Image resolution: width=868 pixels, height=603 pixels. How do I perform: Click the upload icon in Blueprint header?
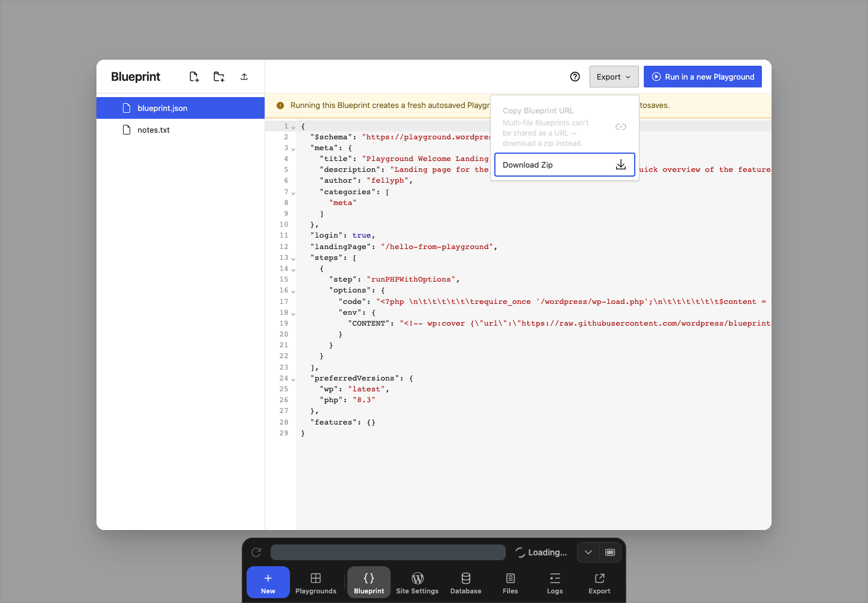click(x=244, y=77)
